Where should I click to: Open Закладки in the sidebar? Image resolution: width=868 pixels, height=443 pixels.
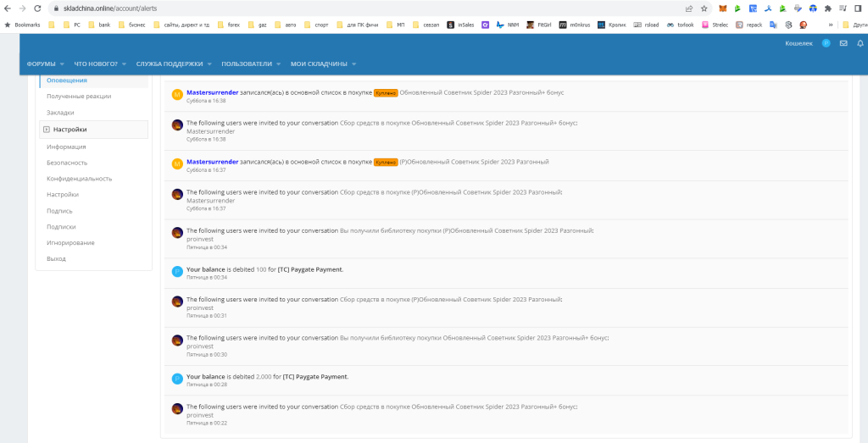[60, 113]
